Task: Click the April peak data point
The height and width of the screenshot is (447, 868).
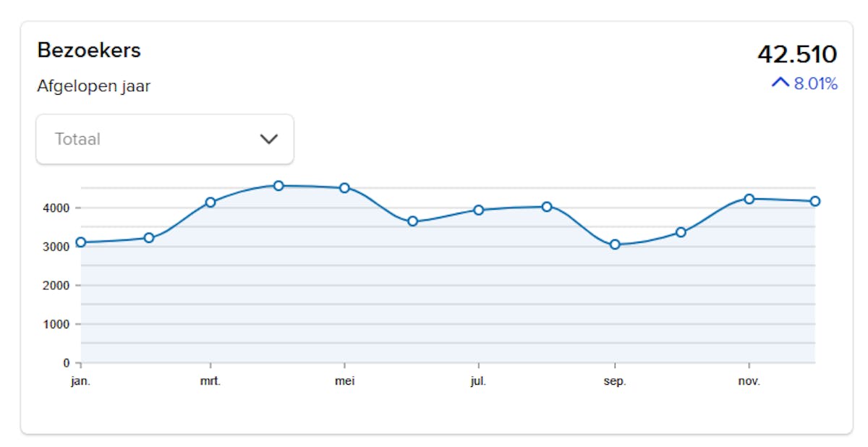Action: 278,186
